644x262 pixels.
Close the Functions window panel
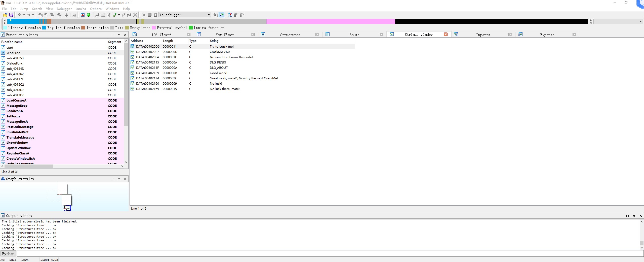[125, 35]
